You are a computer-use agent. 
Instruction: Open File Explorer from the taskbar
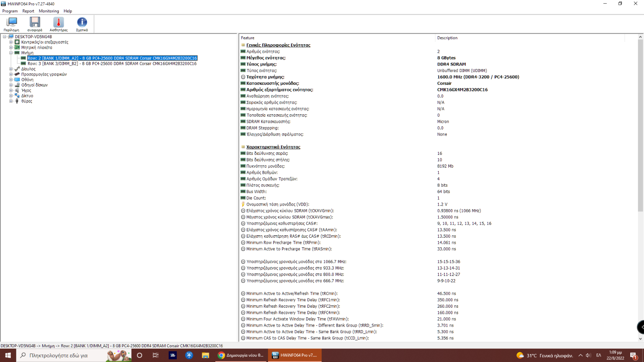pos(205,355)
